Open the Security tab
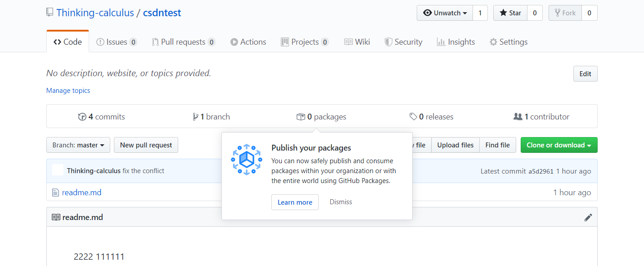Screen dimensions: 644x266 [403, 42]
